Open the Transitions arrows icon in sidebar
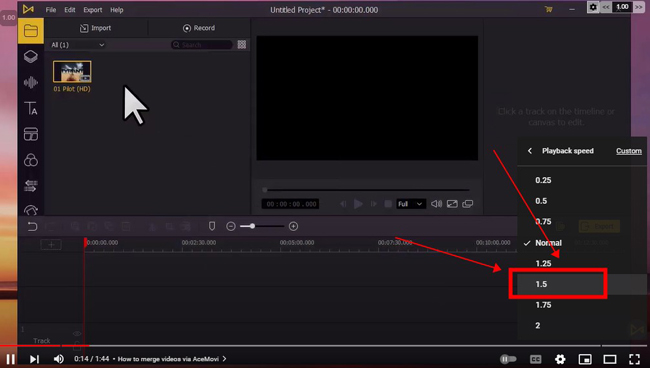650x368 pixels. (x=31, y=186)
